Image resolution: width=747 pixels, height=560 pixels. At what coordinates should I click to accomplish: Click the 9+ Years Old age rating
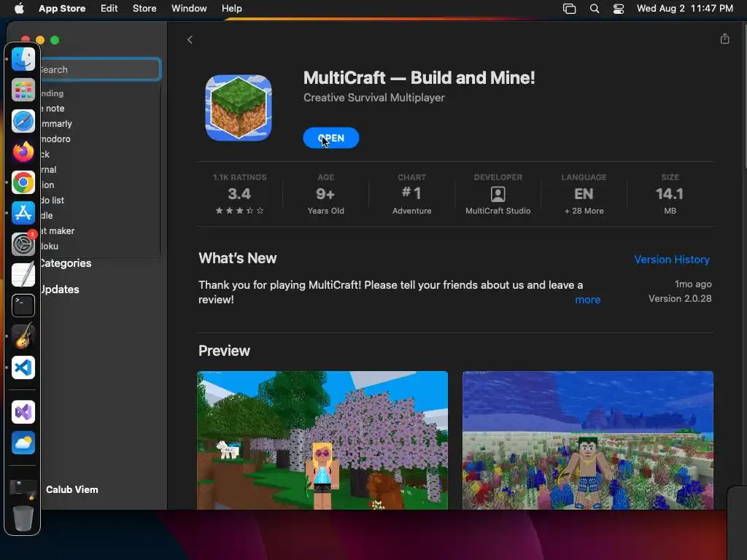(x=325, y=194)
